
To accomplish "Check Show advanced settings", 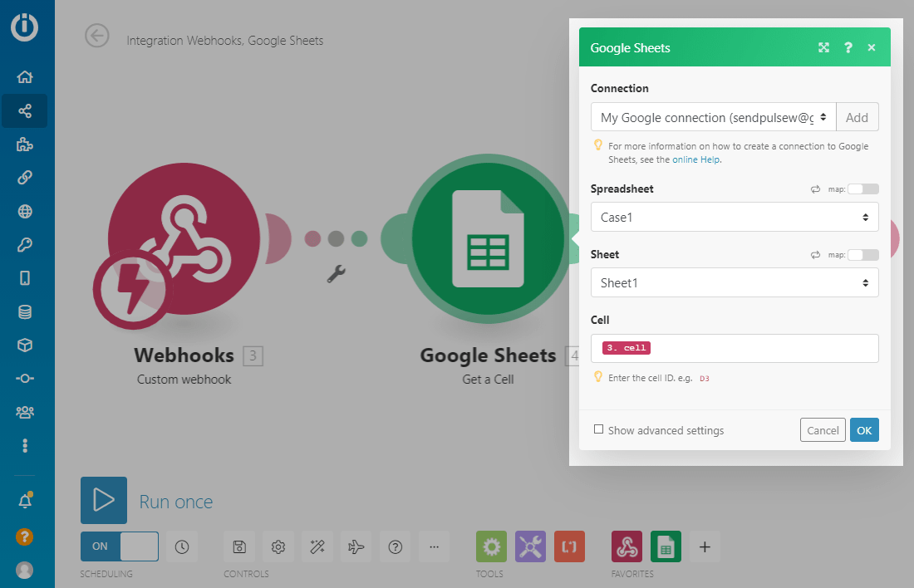I will click(x=598, y=429).
